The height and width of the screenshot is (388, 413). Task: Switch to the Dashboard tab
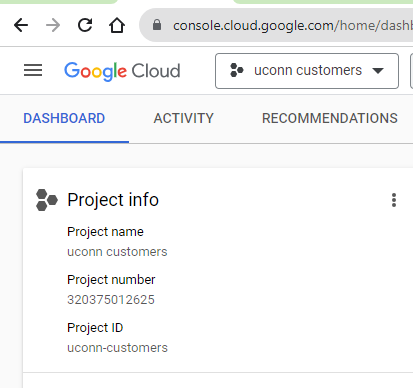click(64, 118)
